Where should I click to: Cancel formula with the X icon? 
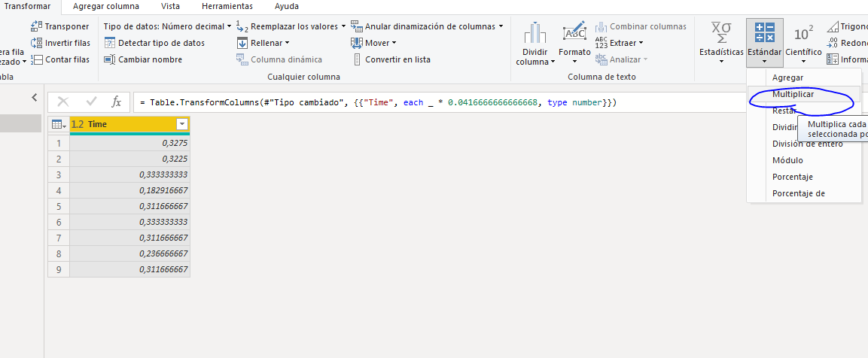pyautogui.click(x=63, y=102)
